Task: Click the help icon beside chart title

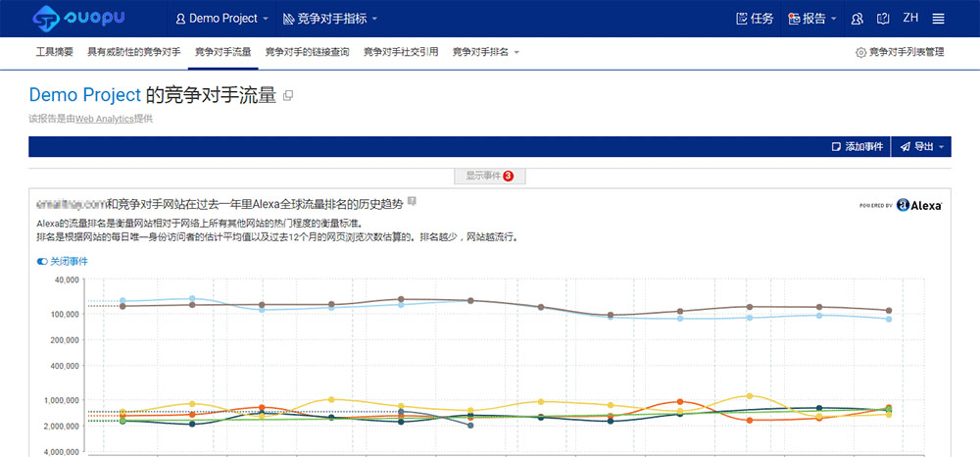Action: pyautogui.click(x=412, y=201)
